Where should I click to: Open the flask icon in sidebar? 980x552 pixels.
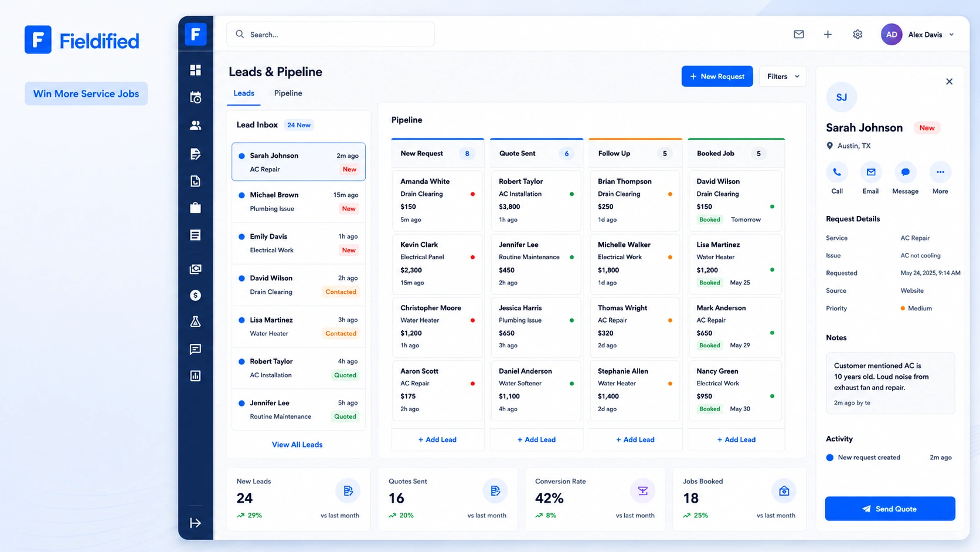pos(196,321)
